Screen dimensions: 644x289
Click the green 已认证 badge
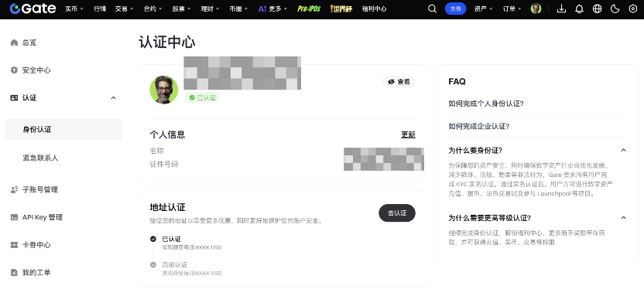(x=202, y=97)
